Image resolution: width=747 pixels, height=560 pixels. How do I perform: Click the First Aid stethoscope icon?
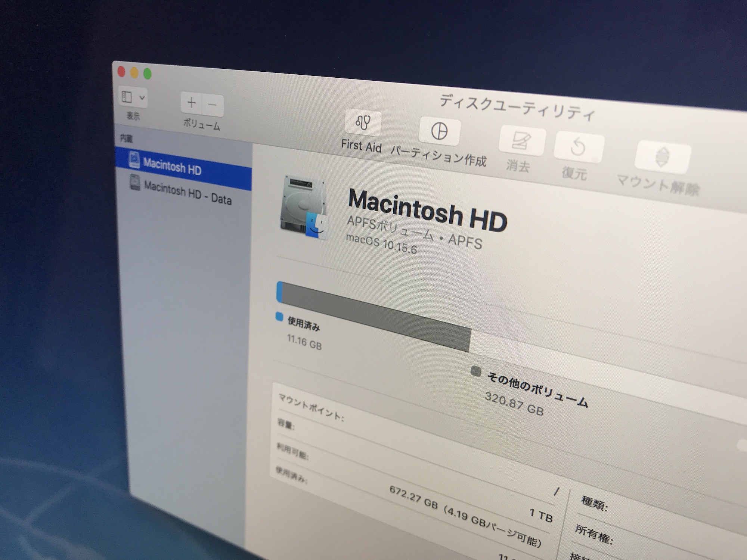click(x=363, y=123)
